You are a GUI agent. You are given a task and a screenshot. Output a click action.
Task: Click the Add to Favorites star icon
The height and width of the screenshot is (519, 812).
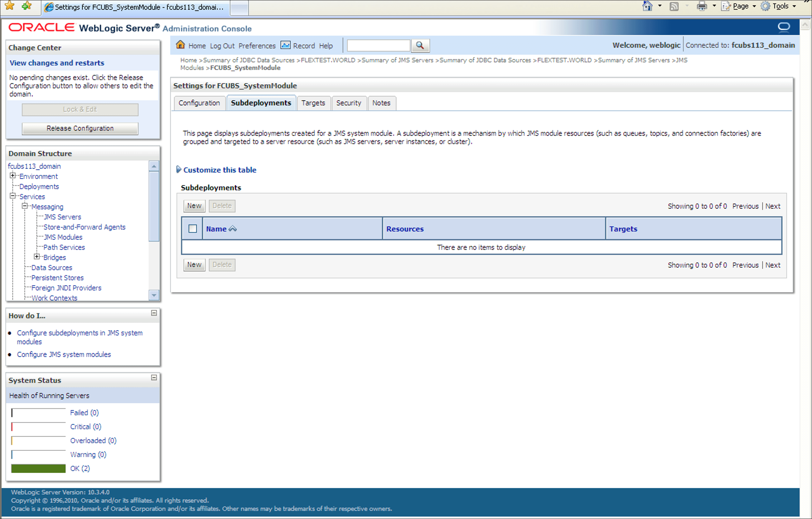(x=26, y=6)
